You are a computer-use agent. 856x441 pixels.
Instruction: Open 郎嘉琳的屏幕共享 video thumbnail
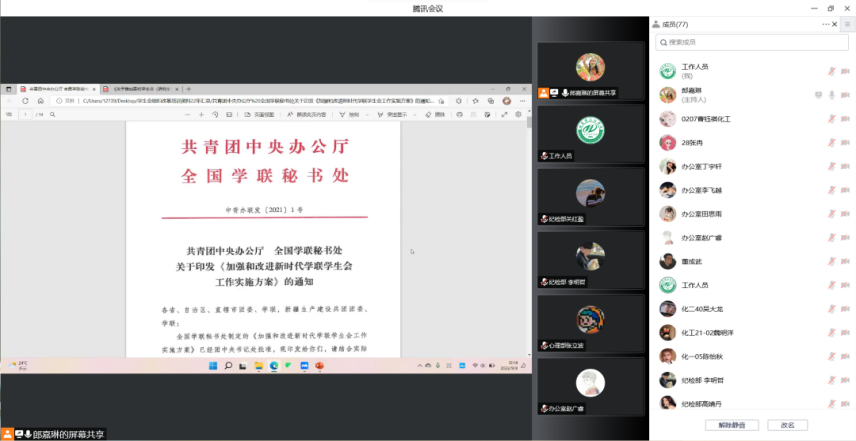pyautogui.click(x=591, y=70)
